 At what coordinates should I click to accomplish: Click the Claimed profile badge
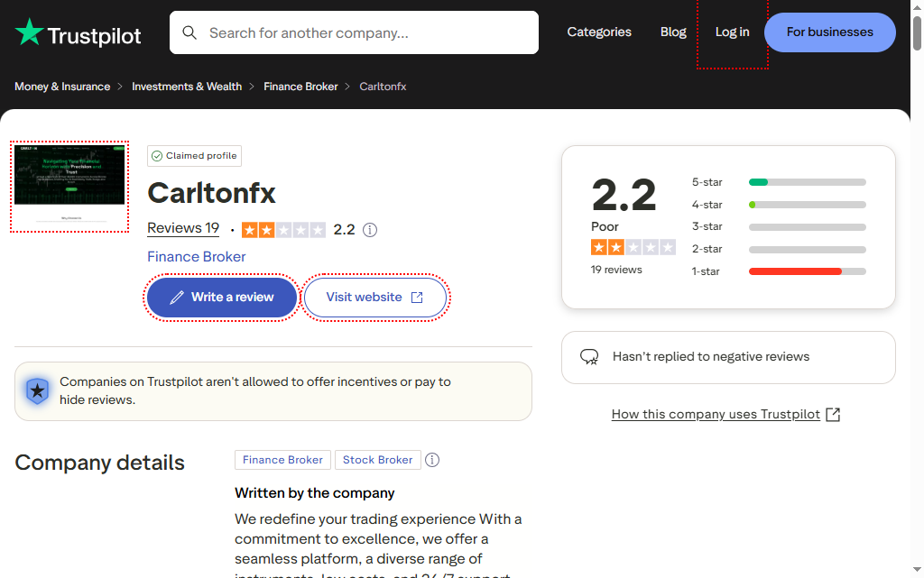(195, 156)
